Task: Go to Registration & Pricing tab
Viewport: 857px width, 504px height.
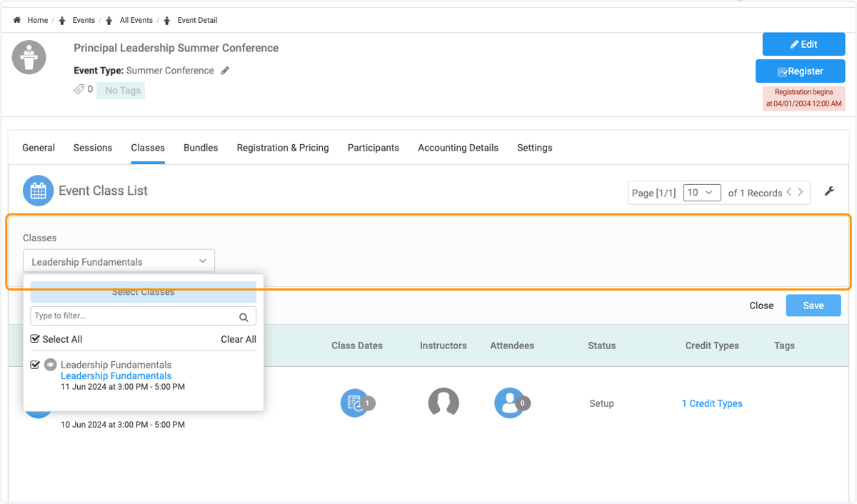Action: pos(283,148)
